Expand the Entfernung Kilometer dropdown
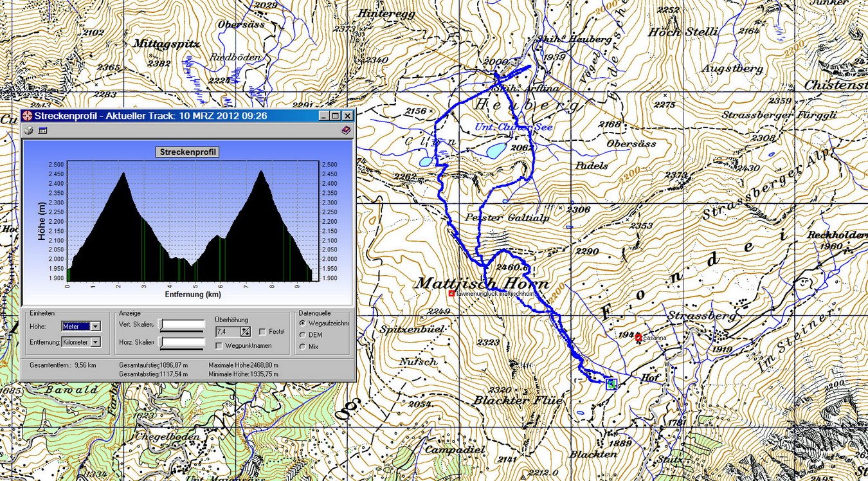The height and width of the screenshot is (481, 868). tap(96, 343)
